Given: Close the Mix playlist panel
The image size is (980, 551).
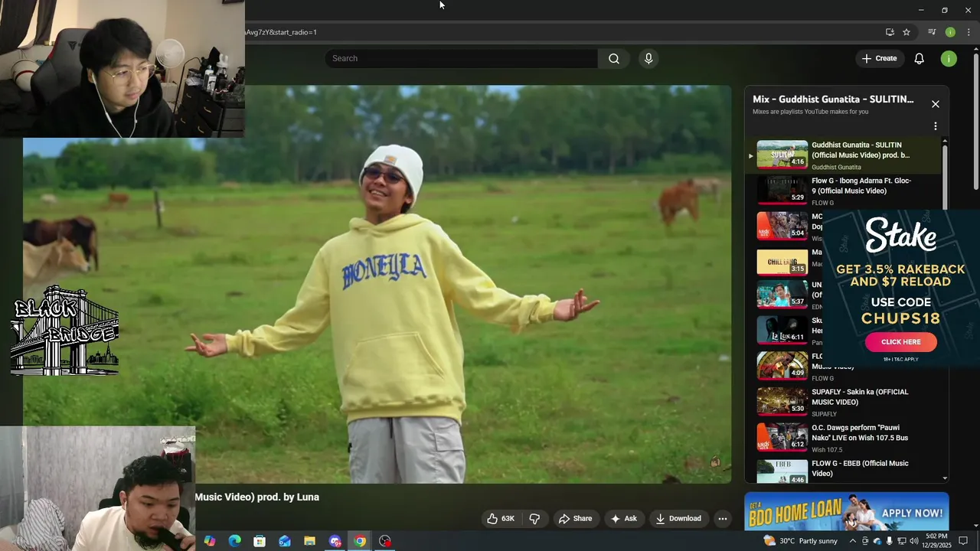Looking at the screenshot, I should click(936, 104).
